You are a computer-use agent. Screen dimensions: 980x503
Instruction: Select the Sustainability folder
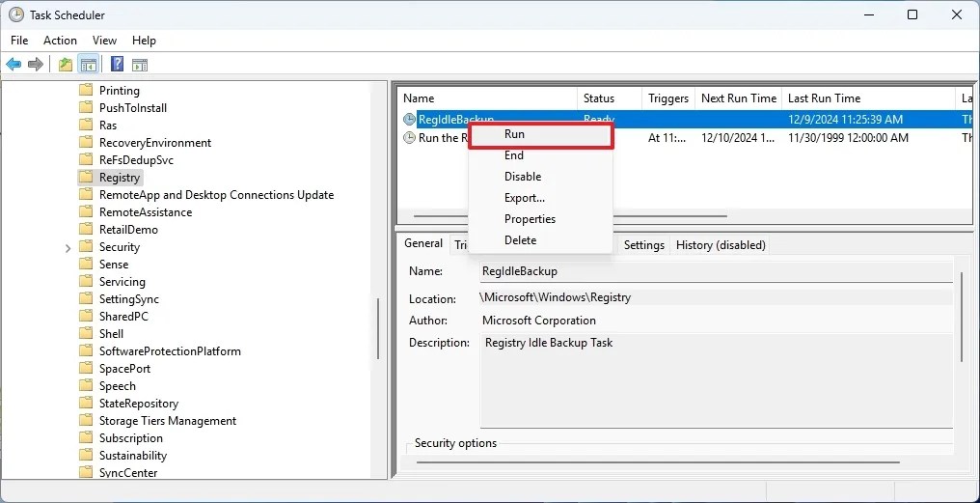[x=132, y=456]
